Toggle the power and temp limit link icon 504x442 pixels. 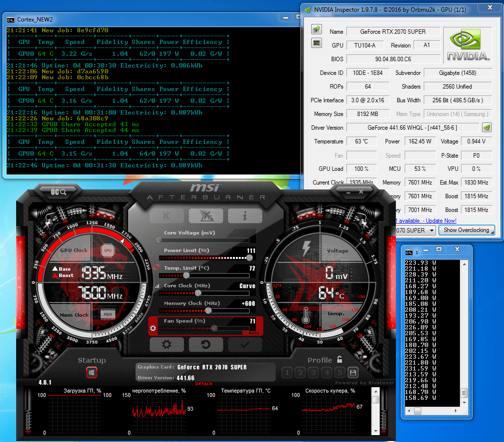coord(156,267)
